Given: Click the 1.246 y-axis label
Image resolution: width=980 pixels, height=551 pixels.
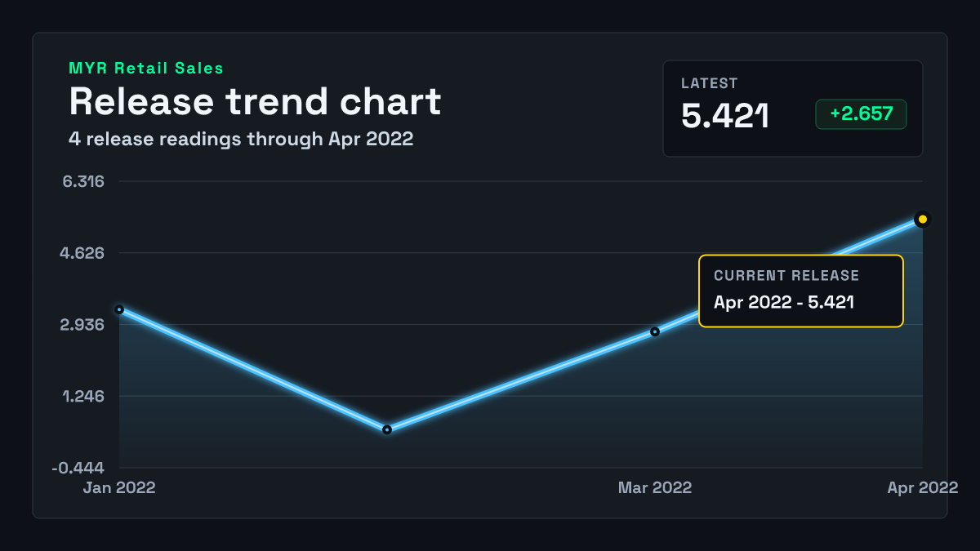Looking at the screenshot, I should [83, 397].
